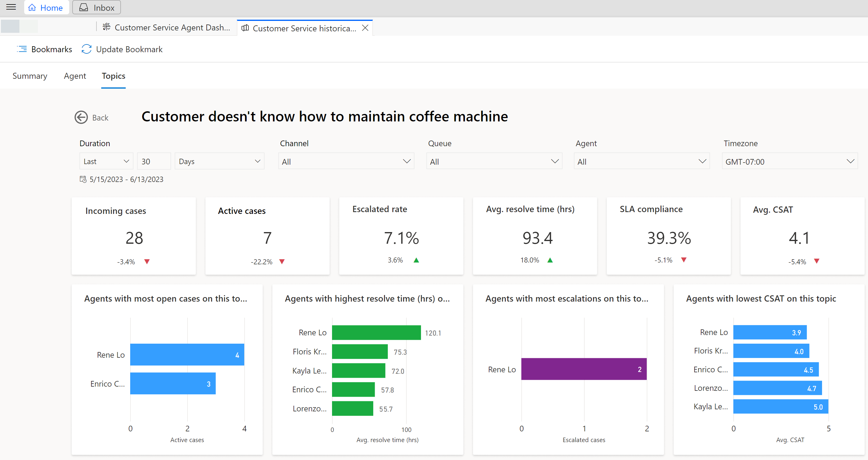Click the hamburger menu icon top-left
The width and height of the screenshot is (868, 460).
(11, 7)
